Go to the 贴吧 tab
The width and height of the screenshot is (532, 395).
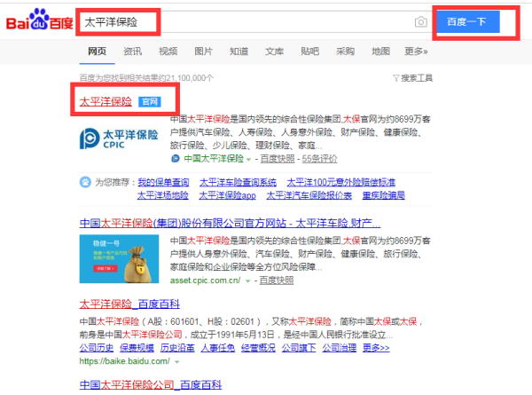[309, 51]
